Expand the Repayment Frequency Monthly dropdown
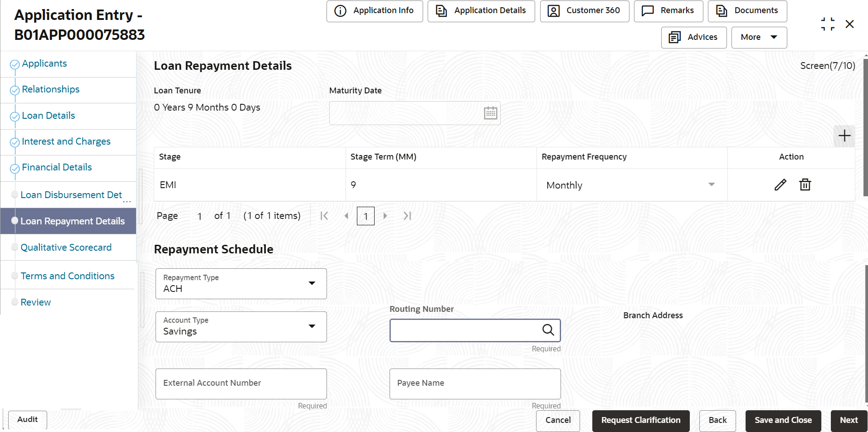This screenshot has width=868, height=432. (x=711, y=184)
